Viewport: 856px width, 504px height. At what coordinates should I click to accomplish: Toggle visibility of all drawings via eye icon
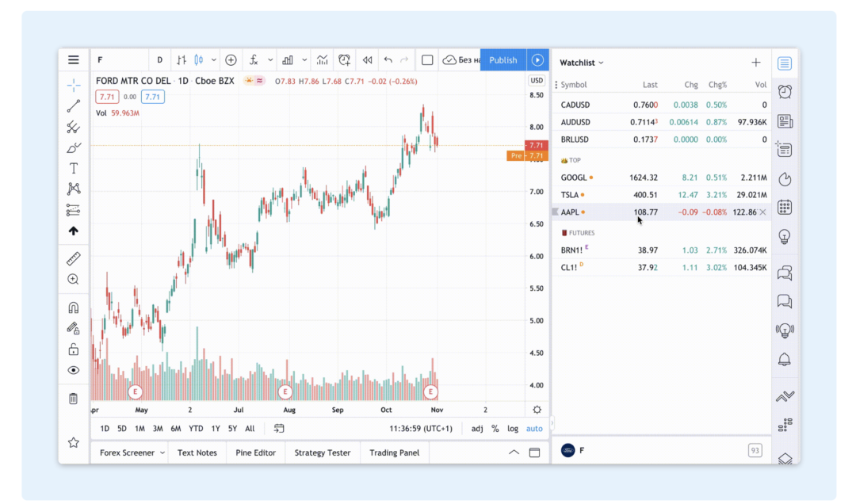pos(74,370)
